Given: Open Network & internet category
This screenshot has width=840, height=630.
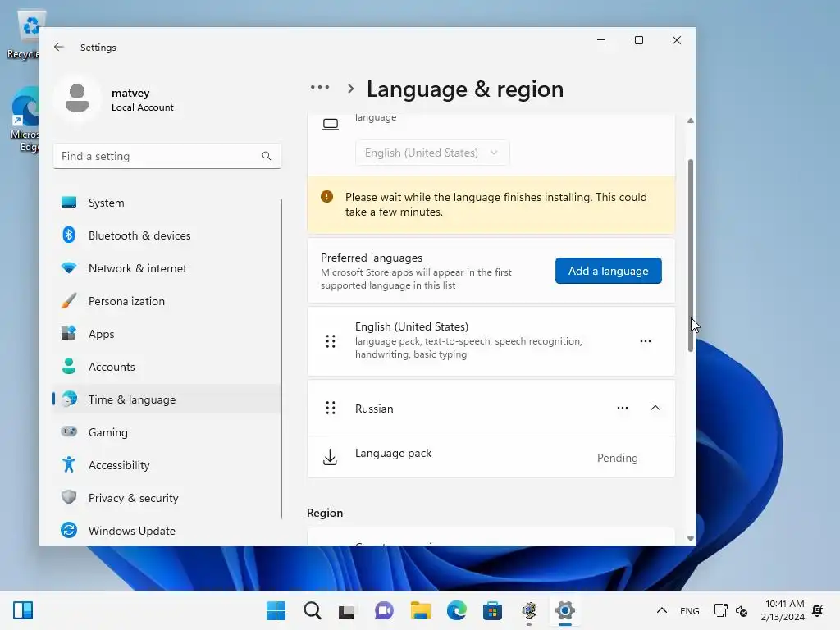Looking at the screenshot, I should coord(166,268).
